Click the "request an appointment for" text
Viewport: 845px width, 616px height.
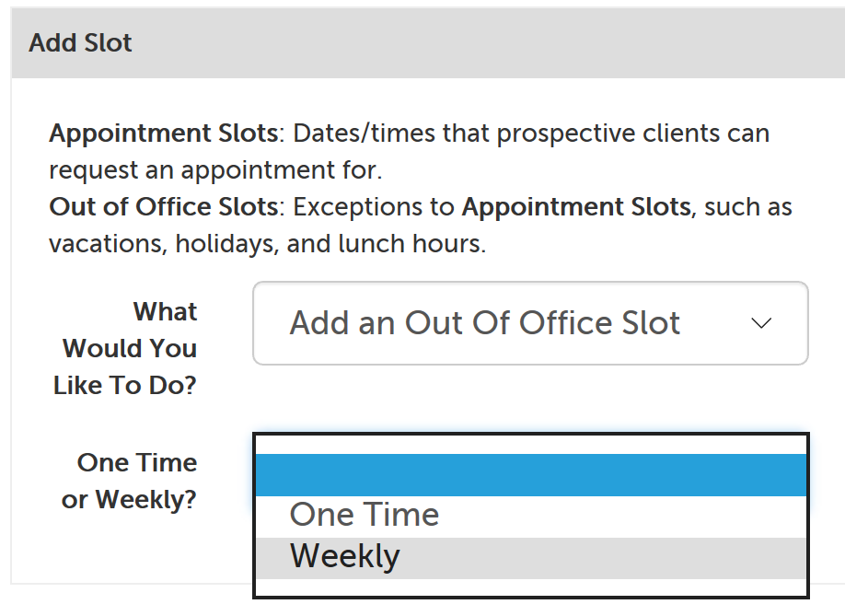tap(215, 170)
